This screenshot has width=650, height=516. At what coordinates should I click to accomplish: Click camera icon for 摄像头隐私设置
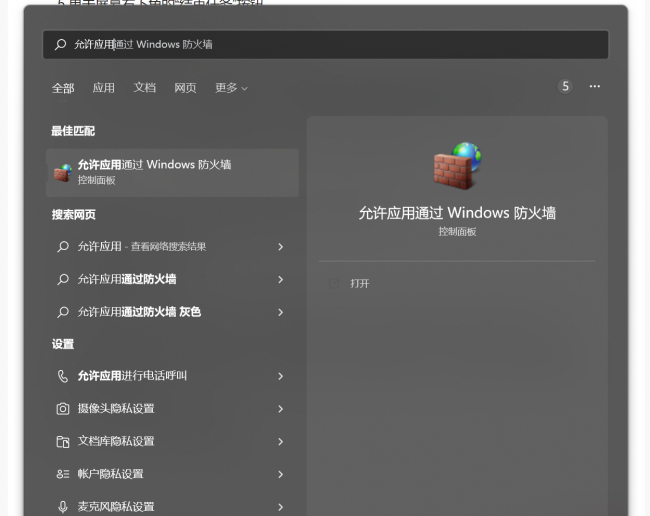click(x=63, y=409)
